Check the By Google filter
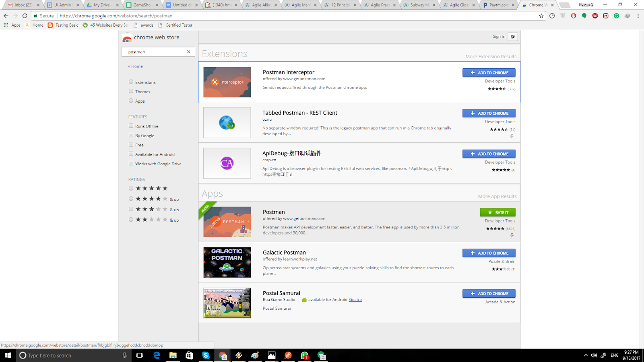 [131, 135]
